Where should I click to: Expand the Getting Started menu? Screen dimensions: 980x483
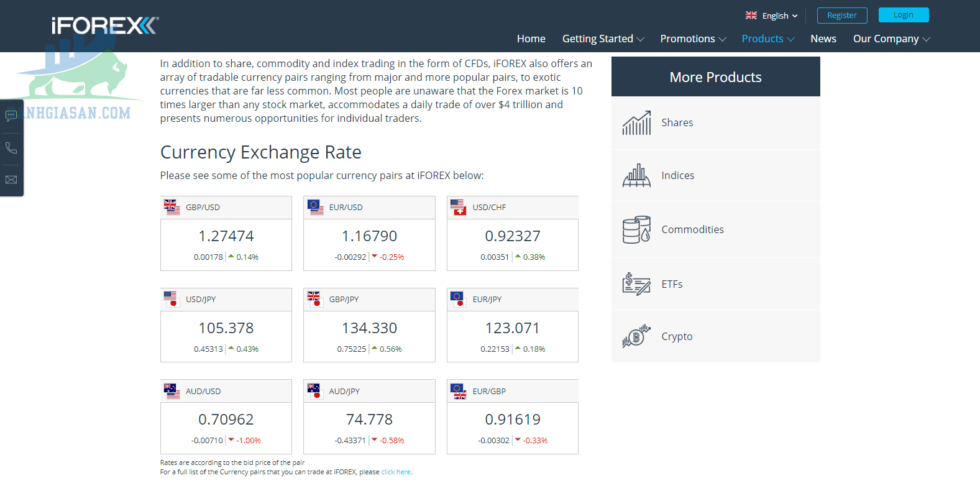point(603,39)
